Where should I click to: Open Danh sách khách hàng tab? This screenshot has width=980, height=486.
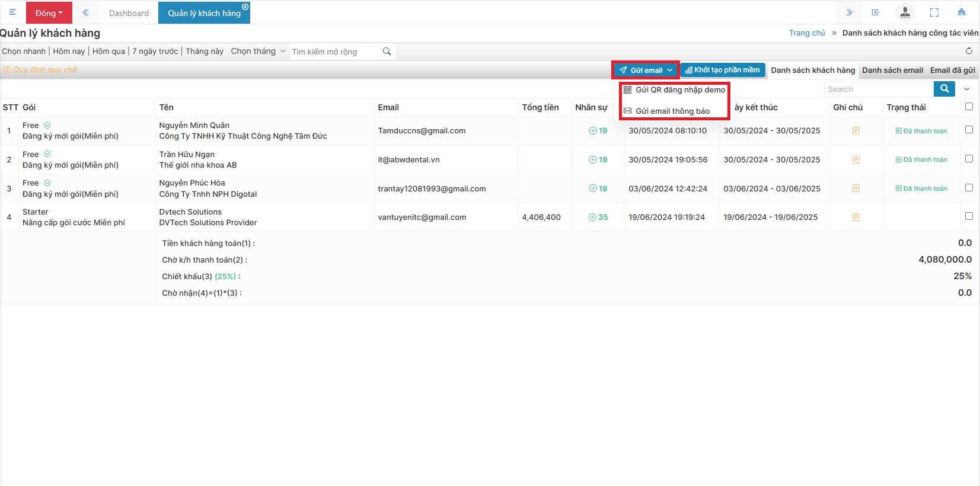813,70
